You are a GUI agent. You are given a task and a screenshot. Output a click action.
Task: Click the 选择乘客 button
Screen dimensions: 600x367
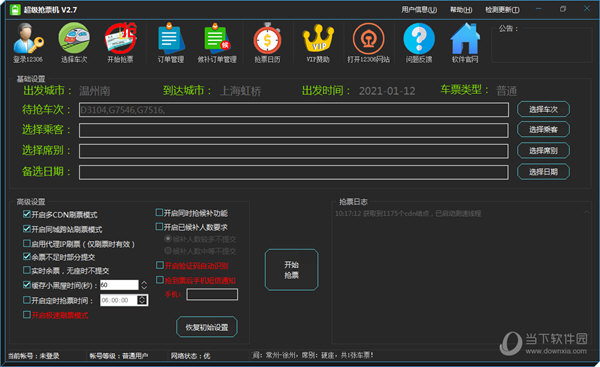[x=543, y=129]
